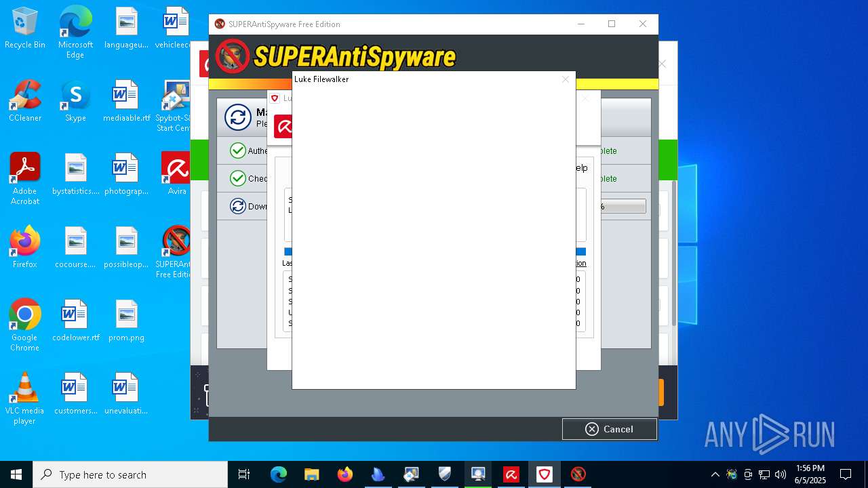Viewport: 868px width, 488px height.
Task: Select the unevaluati document on desktop
Action: [x=126, y=394]
